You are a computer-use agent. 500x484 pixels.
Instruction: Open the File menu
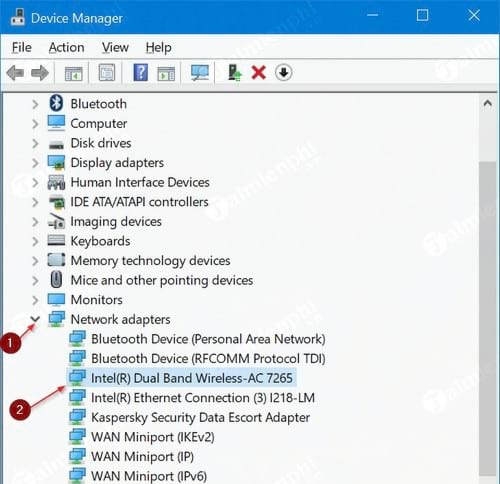point(22,47)
